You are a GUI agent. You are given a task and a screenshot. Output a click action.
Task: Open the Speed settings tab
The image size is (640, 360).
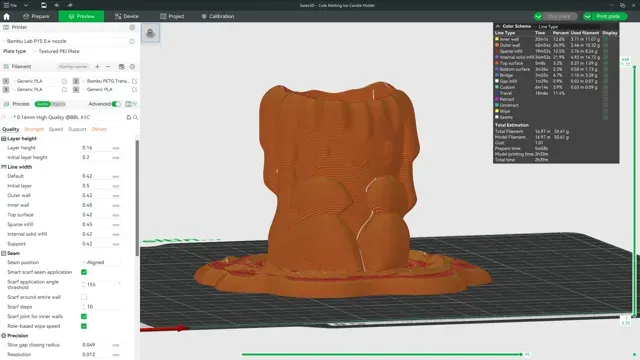pos(56,129)
